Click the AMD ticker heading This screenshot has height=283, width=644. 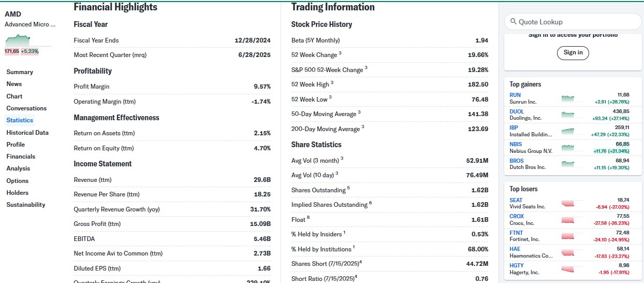(13, 14)
